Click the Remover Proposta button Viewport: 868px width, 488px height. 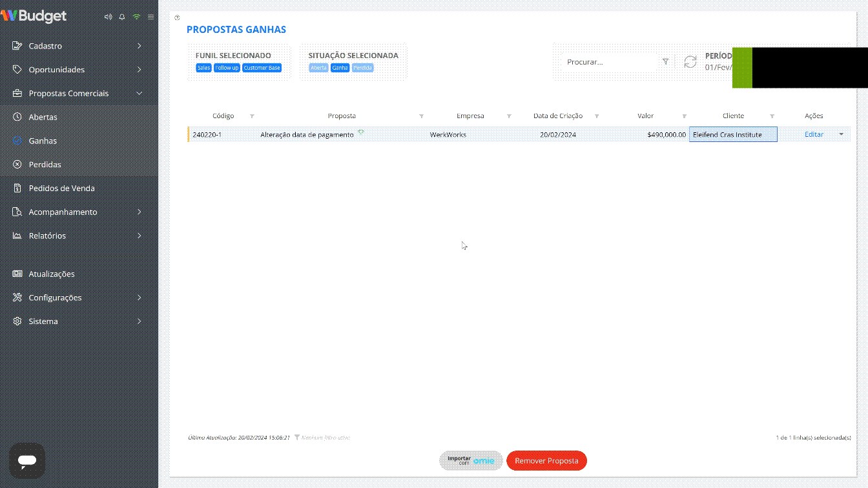coord(546,461)
